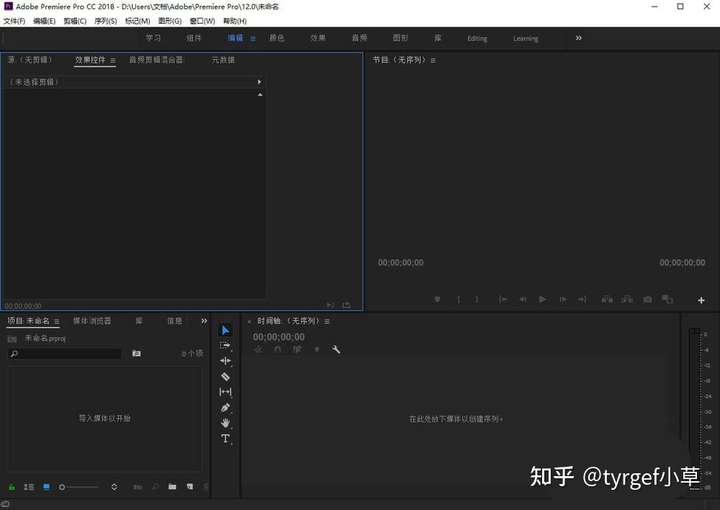Switch to 效果 workspace

(x=318, y=38)
